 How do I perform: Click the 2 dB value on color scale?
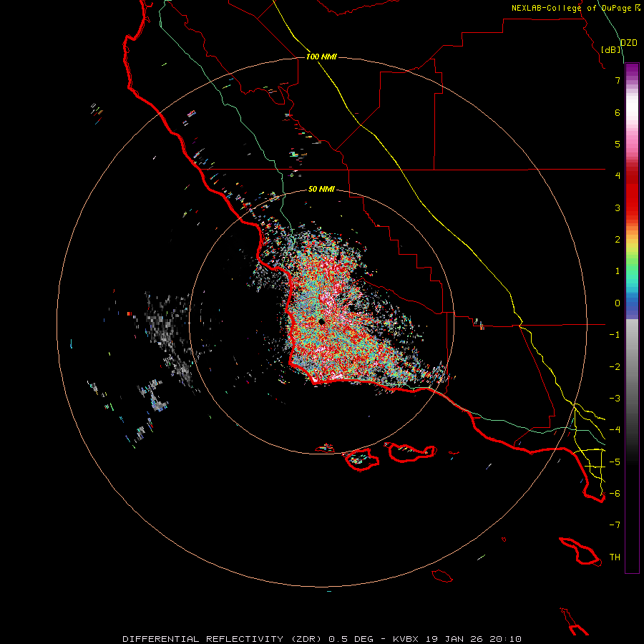point(618,240)
